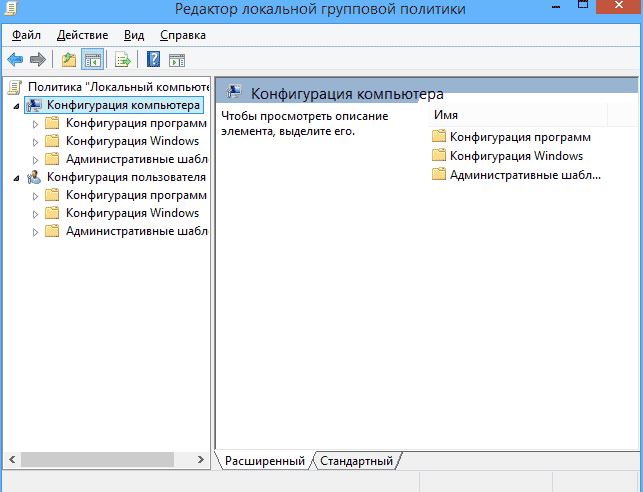The width and height of the screenshot is (643, 492).
Task: Toggle the Show/Hide console tree icon
Action: pyautogui.click(x=92, y=60)
